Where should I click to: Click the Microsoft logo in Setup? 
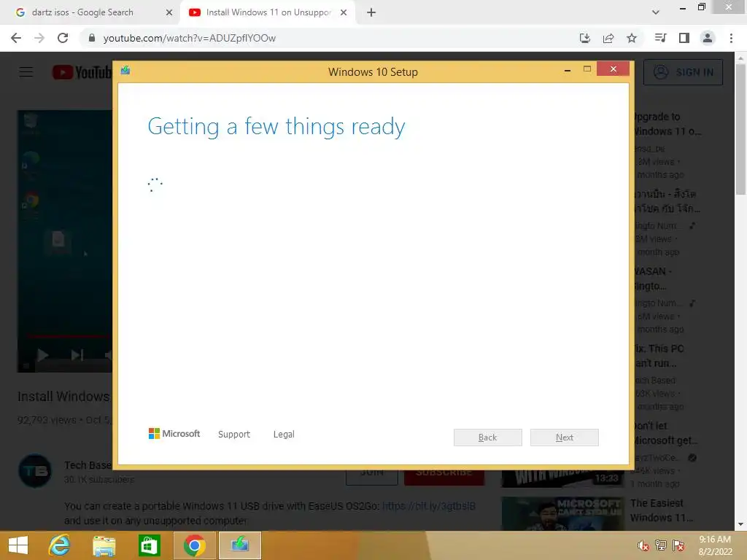point(174,433)
